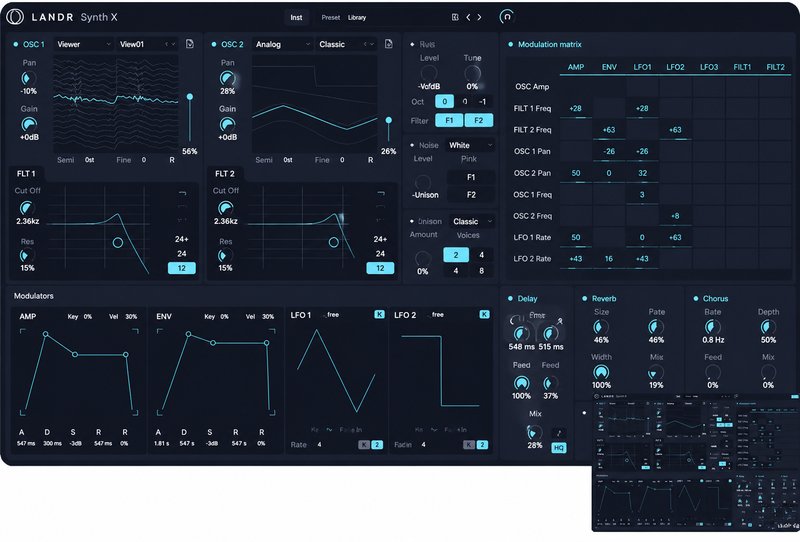Screen dimensions: 800x542
Task: Select the Preset tab
Action: 331,17
